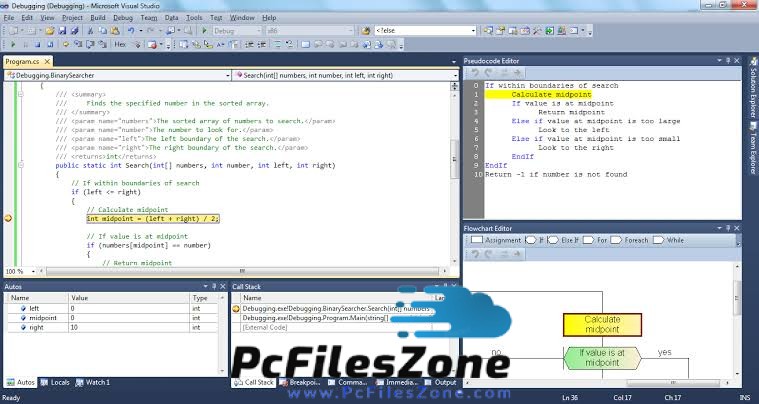This screenshot has width=759, height=404.
Task: Switch to the Locals tab
Action: coord(59,382)
